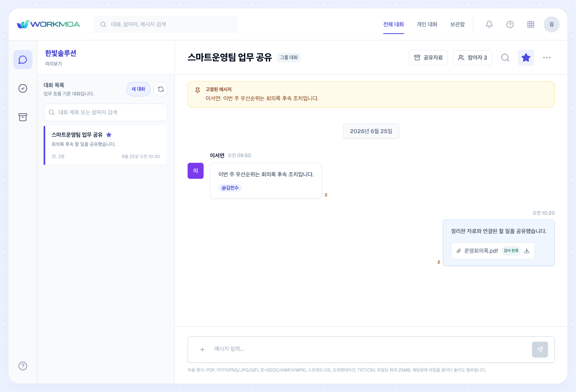
Task: Open more options ellipsis menu
Action: tap(547, 58)
